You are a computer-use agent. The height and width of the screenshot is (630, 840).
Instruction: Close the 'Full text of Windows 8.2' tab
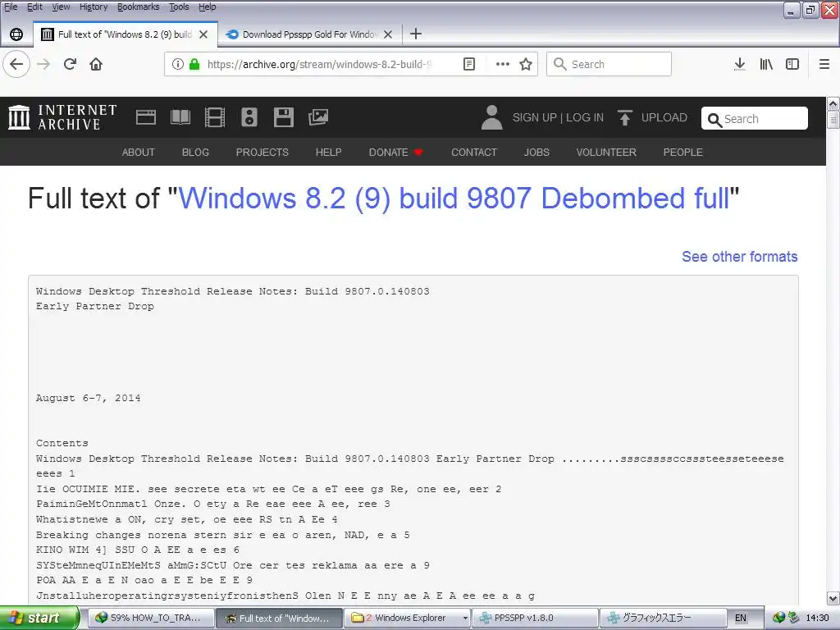(x=203, y=34)
